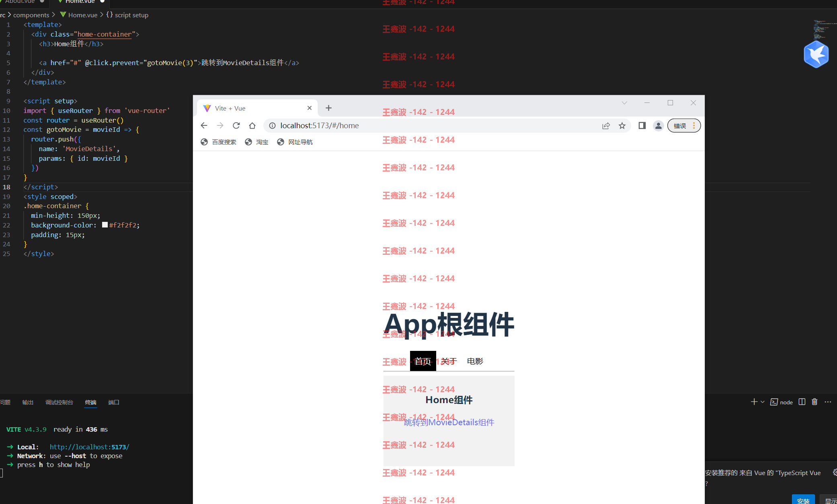
Task: Open the http://localhost:5173/ terminal link
Action: (89, 447)
